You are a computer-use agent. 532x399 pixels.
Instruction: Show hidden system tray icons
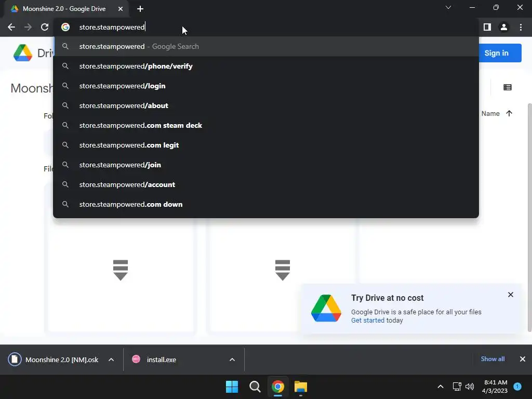click(x=441, y=387)
